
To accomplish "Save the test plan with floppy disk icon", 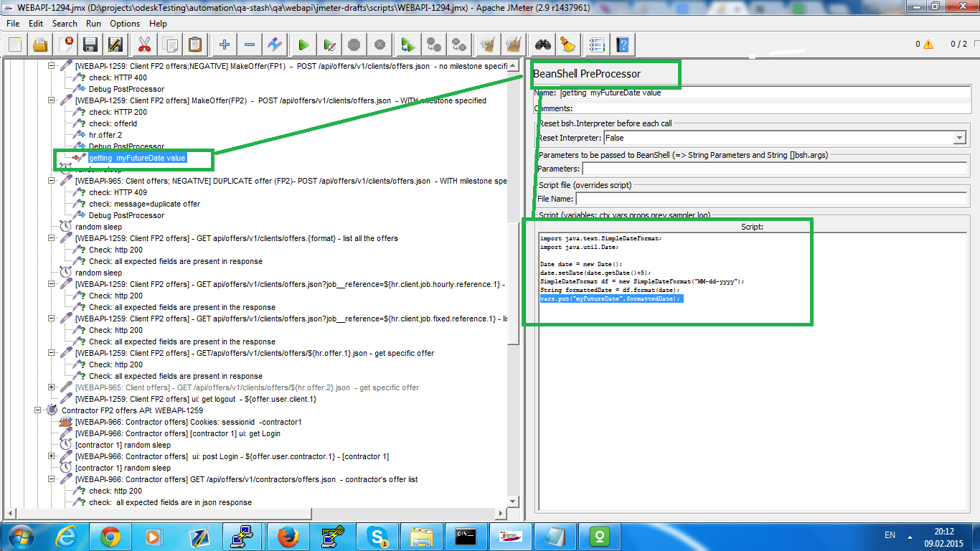I will (89, 44).
